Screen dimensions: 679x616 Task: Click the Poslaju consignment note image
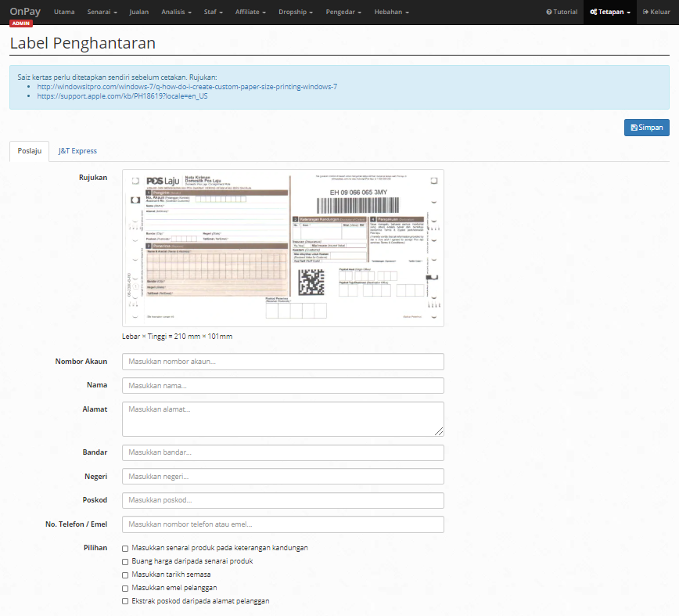coord(283,248)
